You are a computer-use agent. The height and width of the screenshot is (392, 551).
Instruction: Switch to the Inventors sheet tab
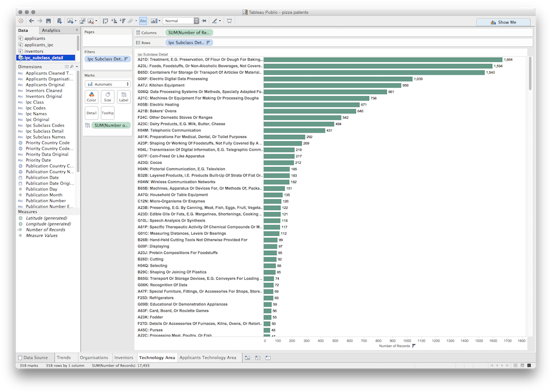point(123,357)
